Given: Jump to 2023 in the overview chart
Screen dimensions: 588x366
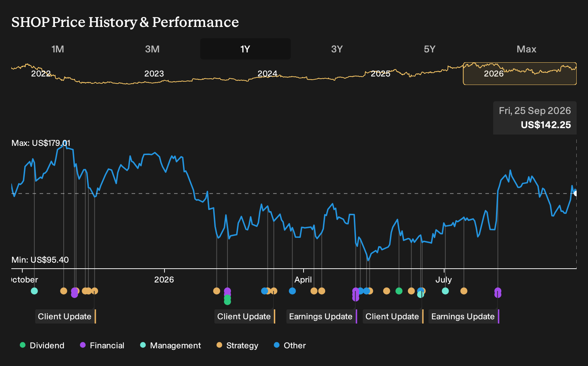Looking at the screenshot, I should (x=154, y=74).
